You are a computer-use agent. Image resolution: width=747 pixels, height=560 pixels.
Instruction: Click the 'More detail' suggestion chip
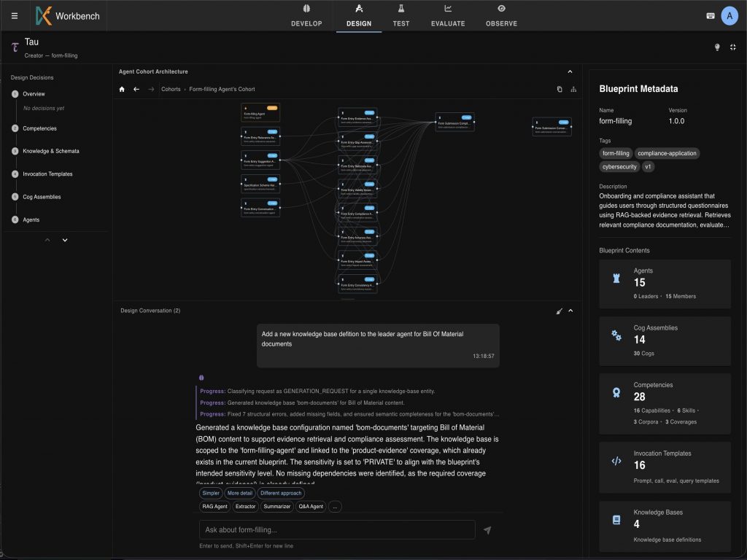(x=239, y=493)
